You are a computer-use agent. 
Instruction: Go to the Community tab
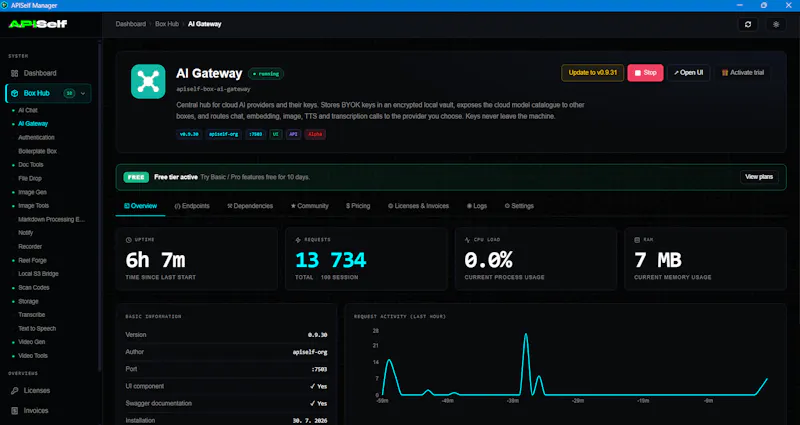click(309, 206)
